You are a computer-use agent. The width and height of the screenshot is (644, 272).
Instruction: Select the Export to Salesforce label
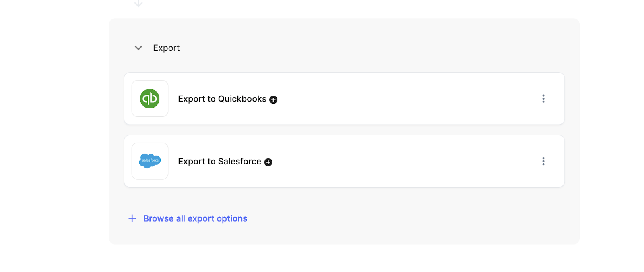tap(219, 162)
